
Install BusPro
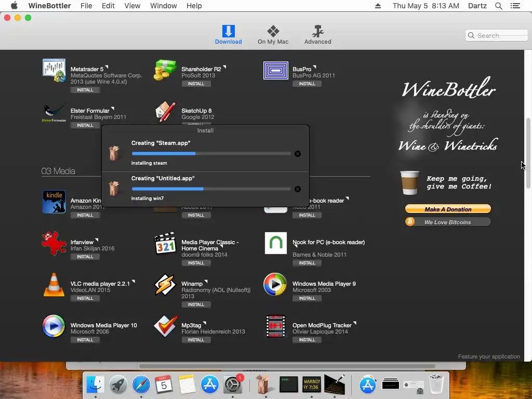[x=307, y=84]
